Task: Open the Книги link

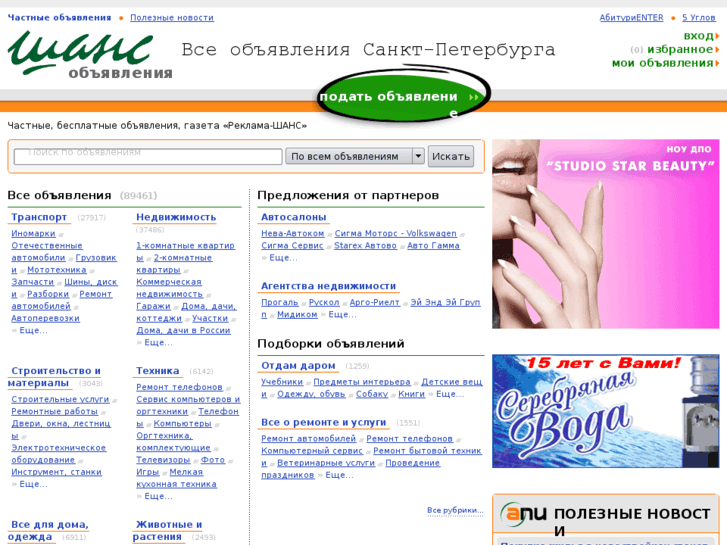Action: 412,394
